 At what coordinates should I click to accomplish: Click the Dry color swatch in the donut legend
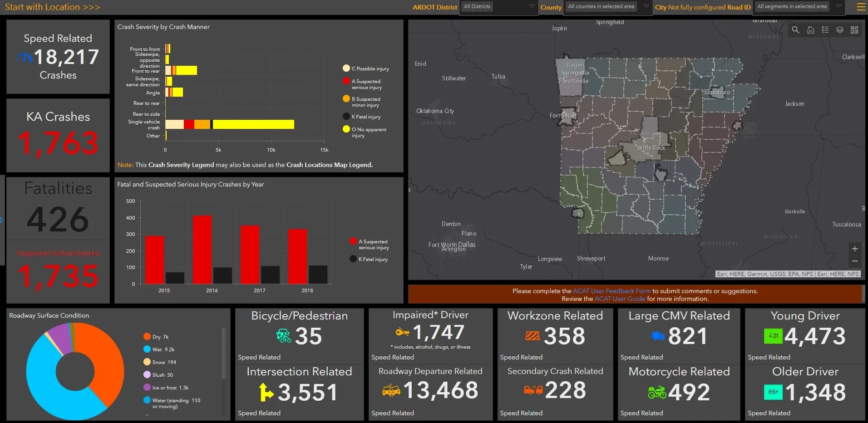[147, 336]
